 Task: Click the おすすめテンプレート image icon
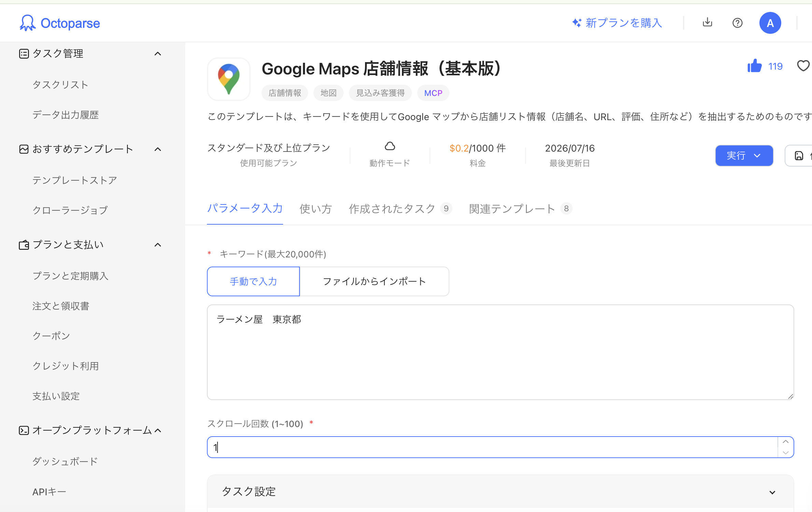pyautogui.click(x=24, y=149)
